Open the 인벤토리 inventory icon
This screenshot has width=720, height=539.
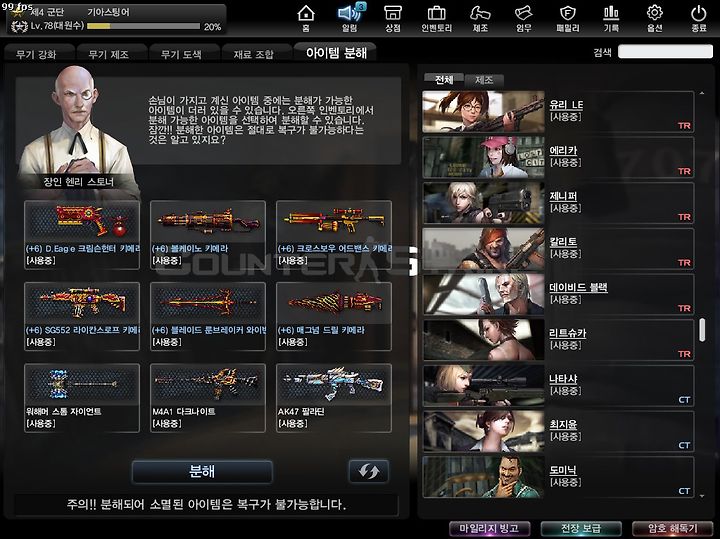point(436,17)
